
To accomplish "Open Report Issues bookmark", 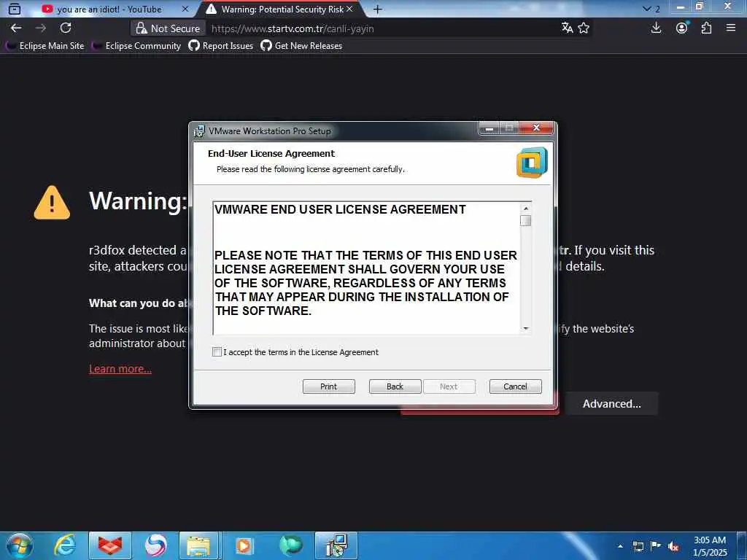I will click(220, 46).
